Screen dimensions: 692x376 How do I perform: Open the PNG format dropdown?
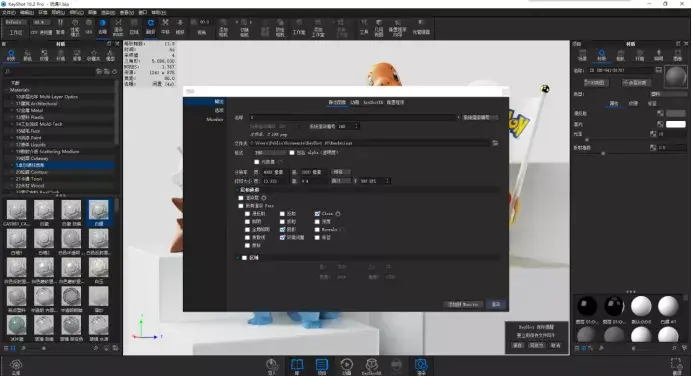click(269, 153)
